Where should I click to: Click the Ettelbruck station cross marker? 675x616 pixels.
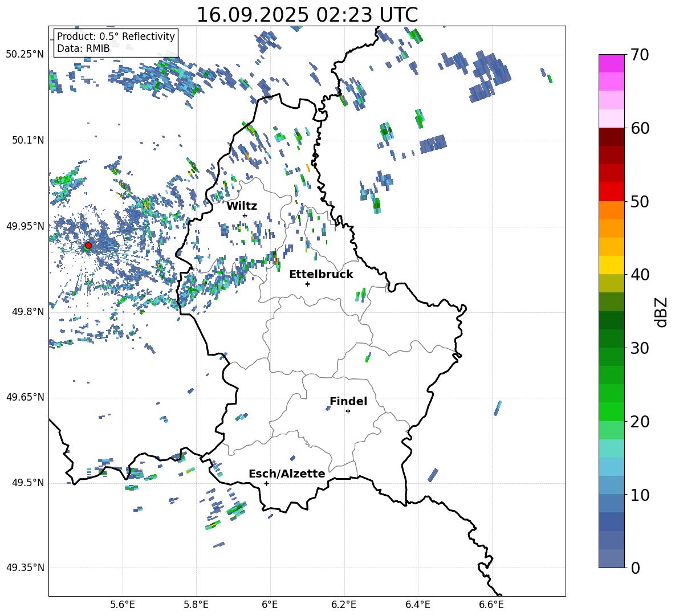click(x=307, y=284)
